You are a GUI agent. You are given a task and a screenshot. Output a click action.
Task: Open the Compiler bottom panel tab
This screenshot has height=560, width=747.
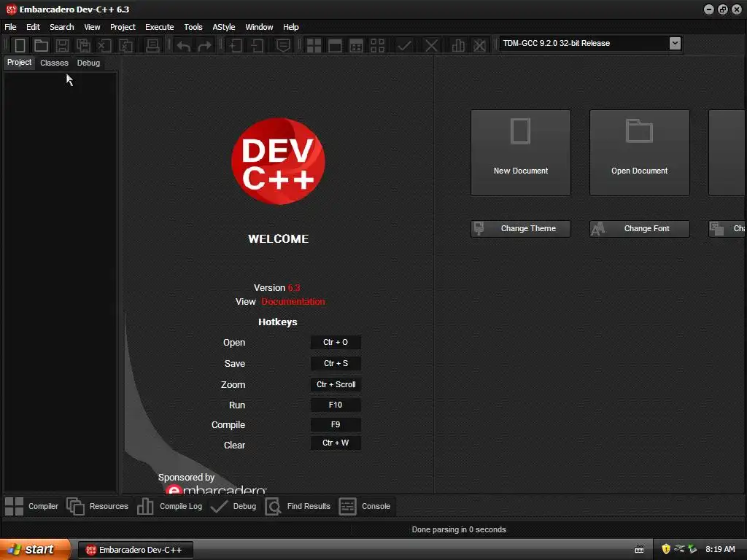32,506
